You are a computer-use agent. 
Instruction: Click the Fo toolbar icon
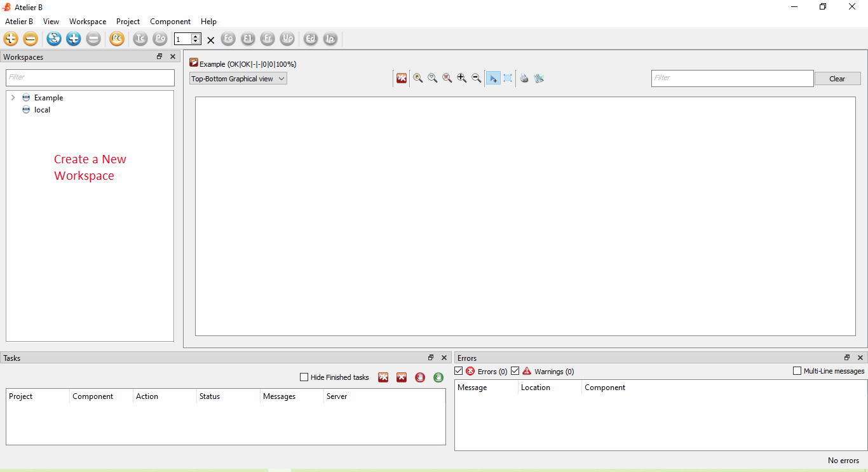(228, 39)
